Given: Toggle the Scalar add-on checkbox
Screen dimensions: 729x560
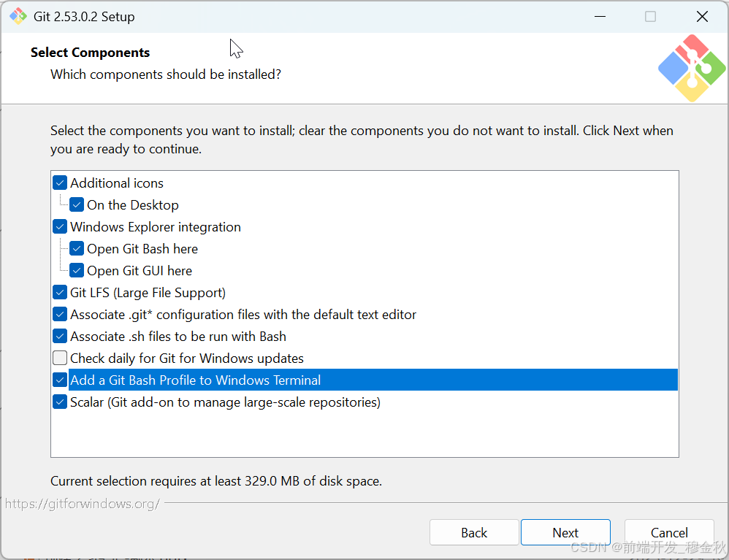Looking at the screenshot, I should pyautogui.click(x=60, y=402).
